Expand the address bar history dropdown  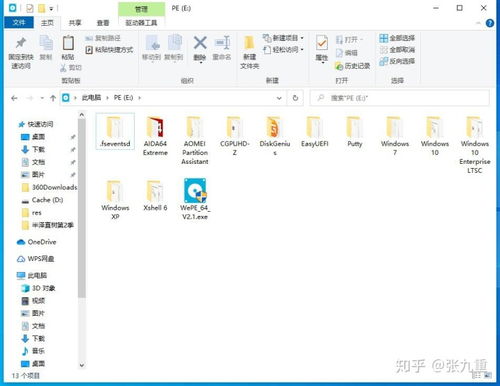279,98
